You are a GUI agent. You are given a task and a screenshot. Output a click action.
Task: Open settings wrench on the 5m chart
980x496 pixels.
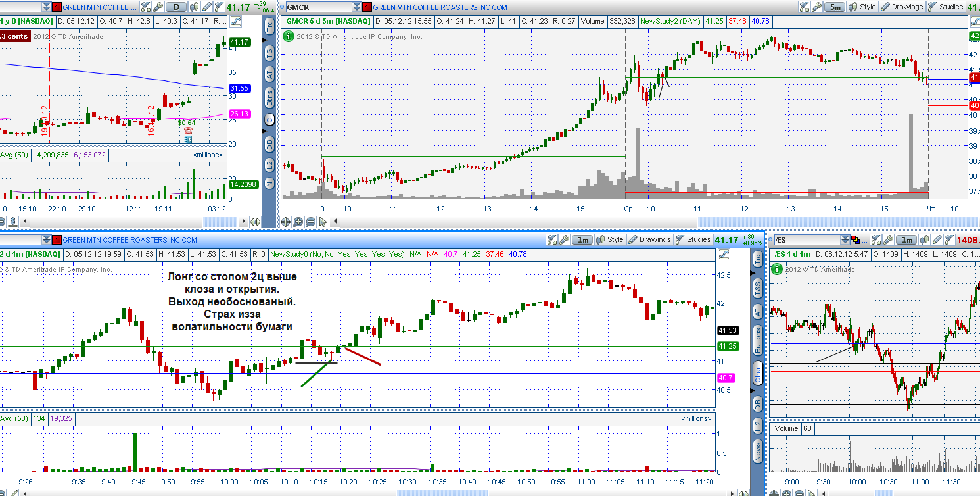817,7
